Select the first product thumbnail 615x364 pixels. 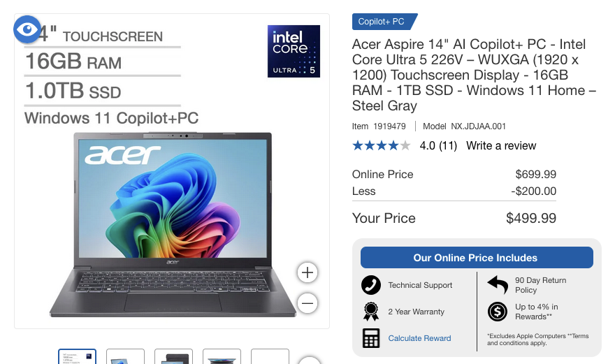pyautogui.click(x=78, y=356)
